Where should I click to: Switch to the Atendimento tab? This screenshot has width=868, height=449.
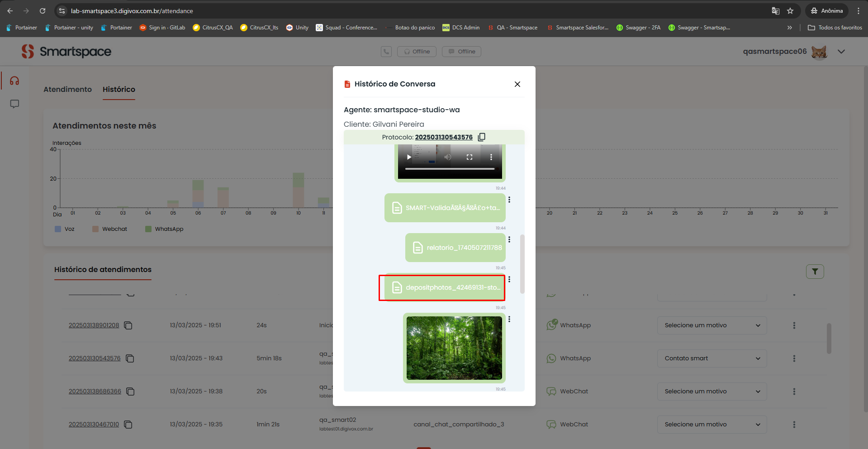(67, 90)
